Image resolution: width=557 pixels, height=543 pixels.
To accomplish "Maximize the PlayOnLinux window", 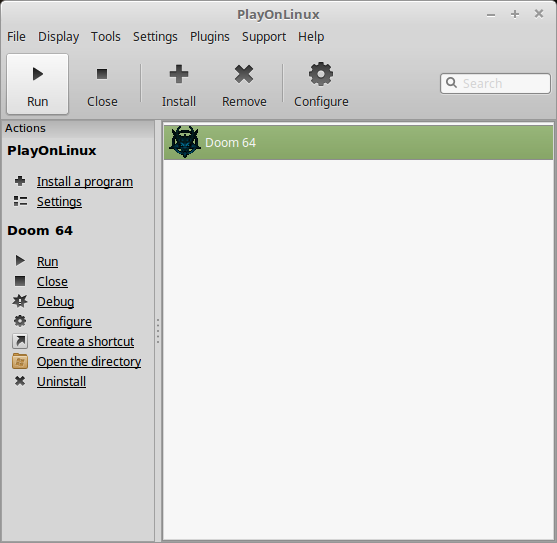I will pyautogui.click(x=515, y=14).
